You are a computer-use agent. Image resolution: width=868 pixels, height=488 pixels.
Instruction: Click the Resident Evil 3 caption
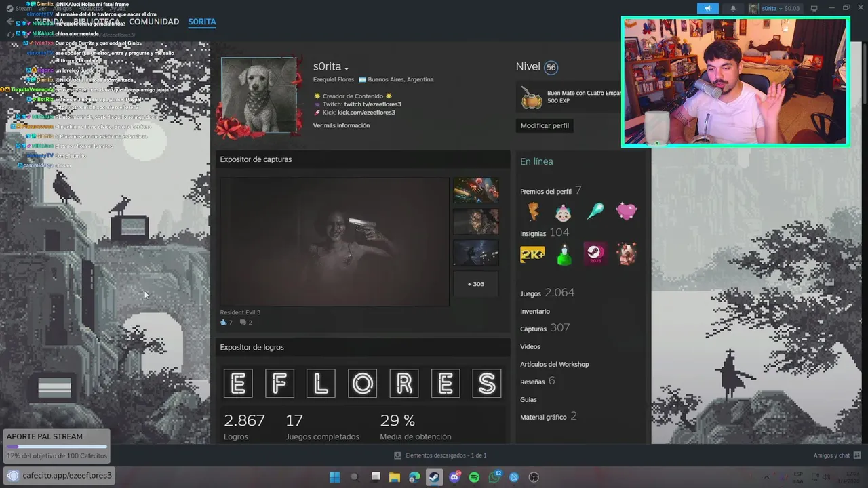[x=240, y=312]
